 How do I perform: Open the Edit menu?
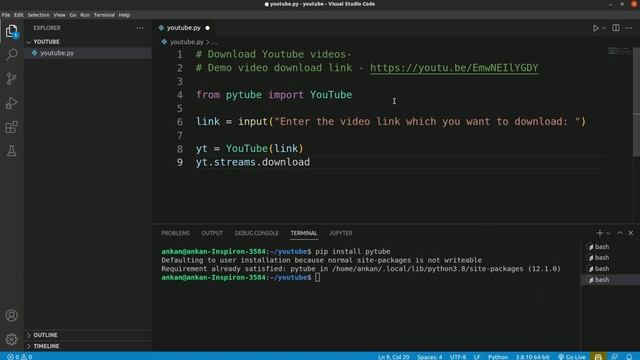point(19,15)
